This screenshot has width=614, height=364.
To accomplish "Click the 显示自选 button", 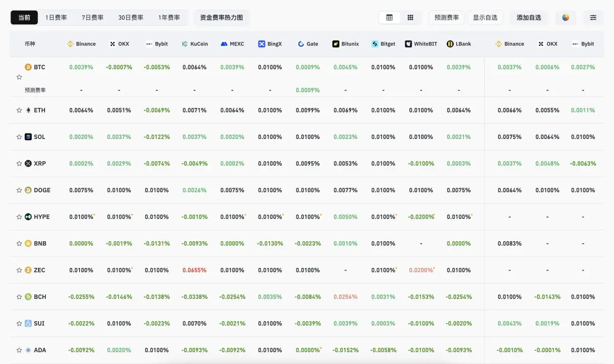I will point(485,17).
